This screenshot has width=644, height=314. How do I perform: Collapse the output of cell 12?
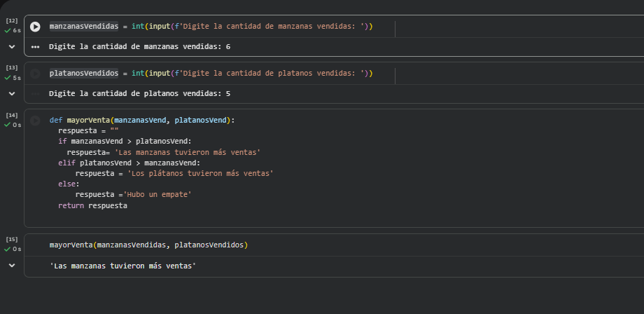coord(12,47)
